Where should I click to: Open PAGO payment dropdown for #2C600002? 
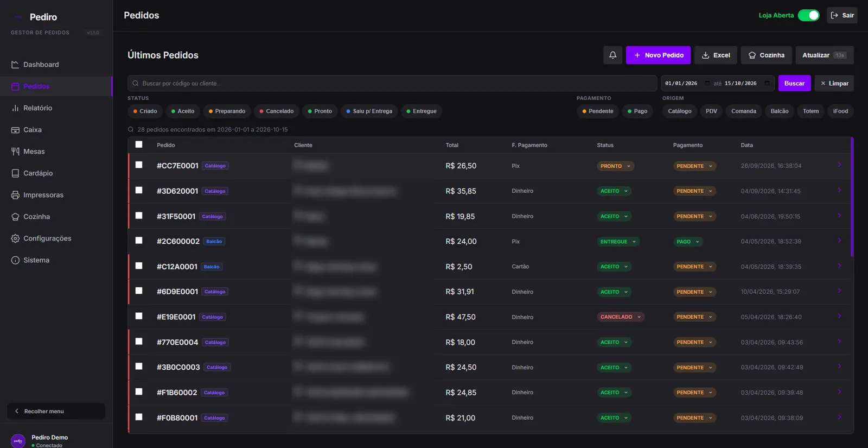pos(688,242)
